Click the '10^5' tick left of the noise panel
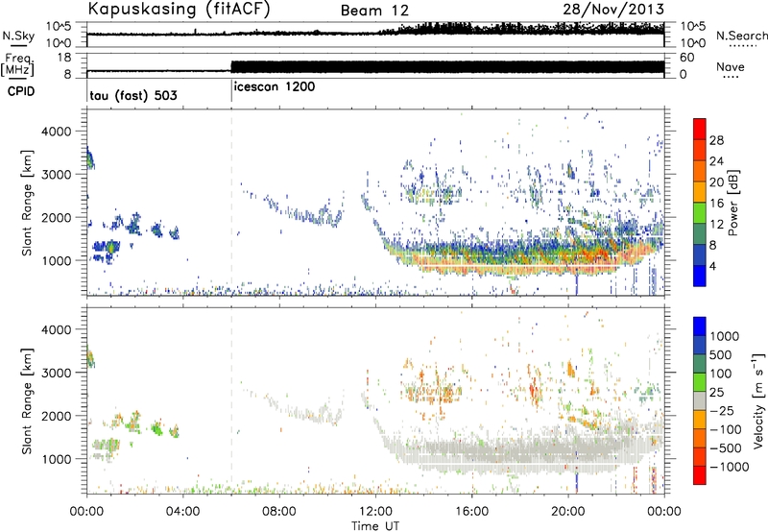768x532 pixels. pos(59,27)
